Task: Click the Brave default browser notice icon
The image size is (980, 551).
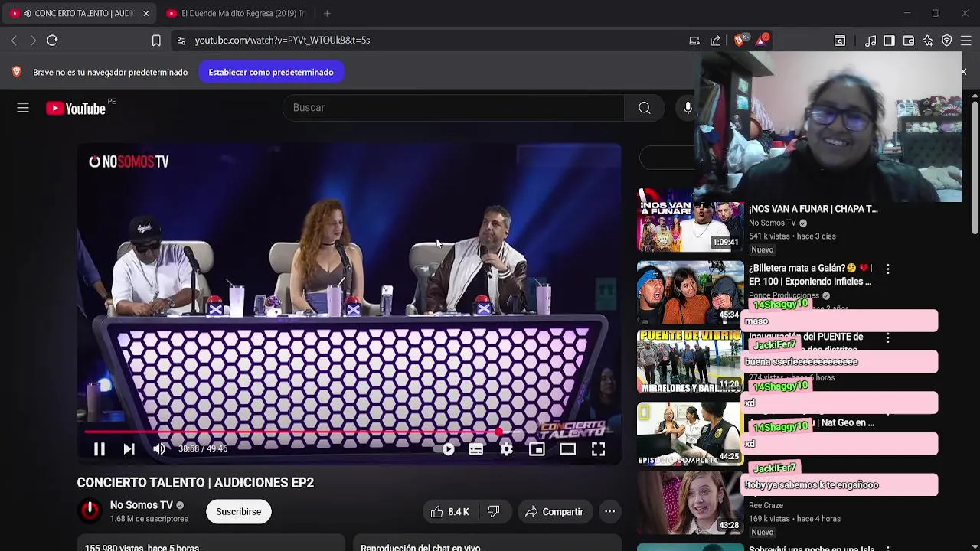Action: (16, 72)
